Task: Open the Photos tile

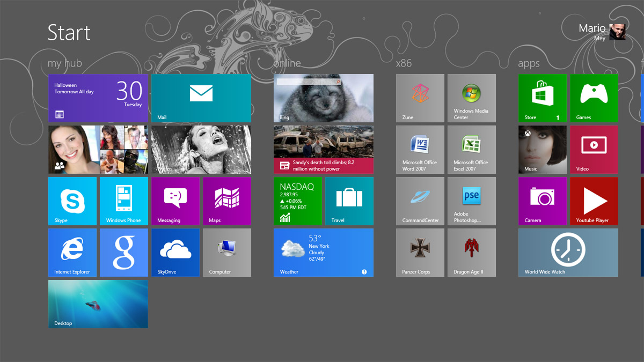Action: (x=201, y=150)
